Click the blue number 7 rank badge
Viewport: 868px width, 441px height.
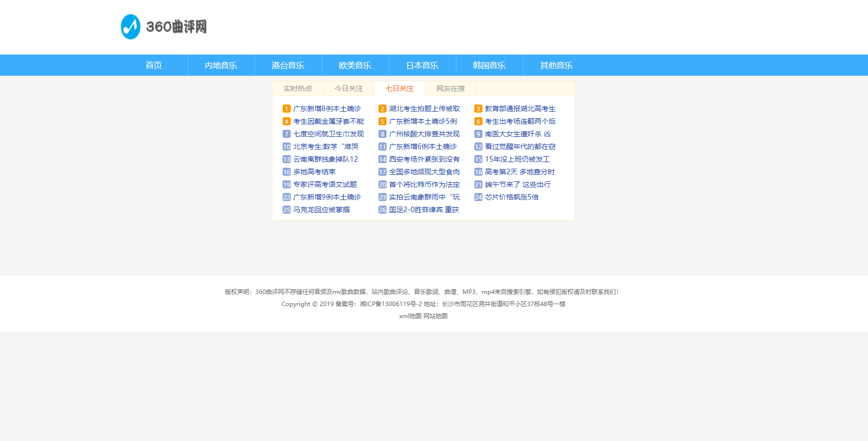tap(287, 134)
